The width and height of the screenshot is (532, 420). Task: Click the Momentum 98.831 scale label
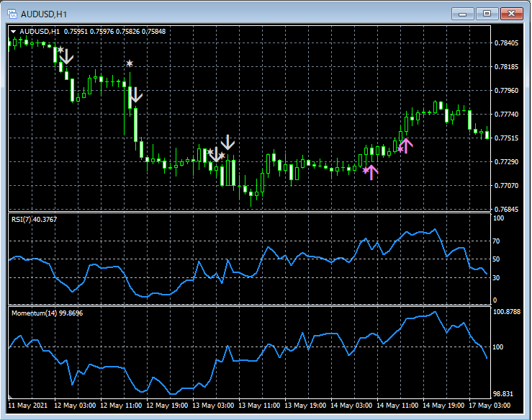(x=503, y=394)
